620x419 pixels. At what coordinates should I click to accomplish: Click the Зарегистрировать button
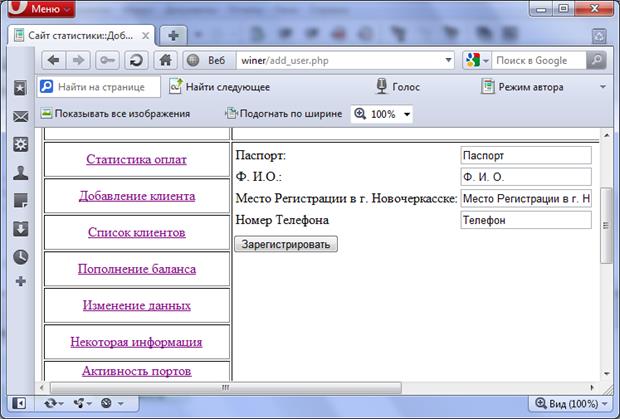(x=286, y=244)
